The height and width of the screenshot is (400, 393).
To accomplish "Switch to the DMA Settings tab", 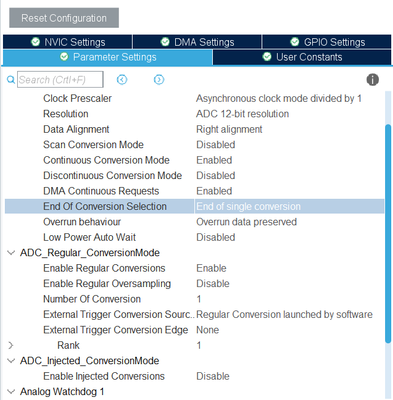I will tap(197, 42).
